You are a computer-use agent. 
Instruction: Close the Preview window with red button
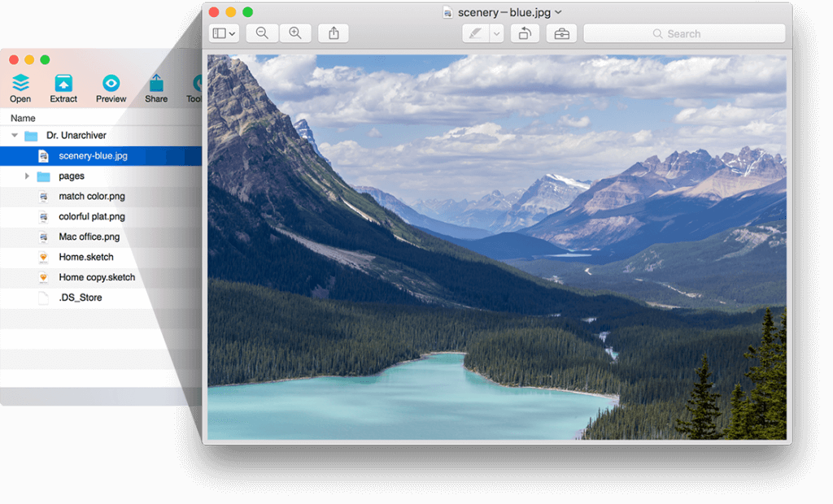coord(214,11)
